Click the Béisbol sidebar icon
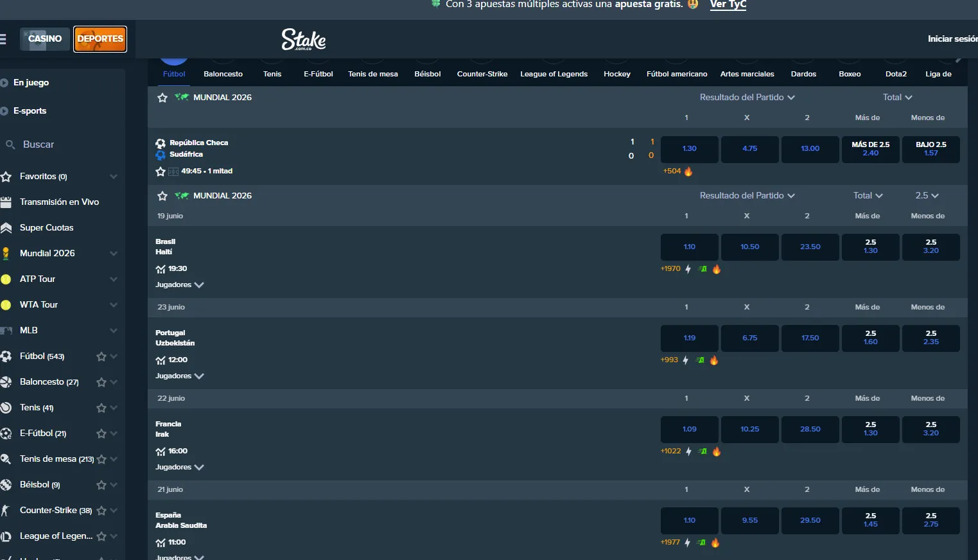The width and height of the screenshot is (978, 560). pyautogui.click(x=6, y=485)
